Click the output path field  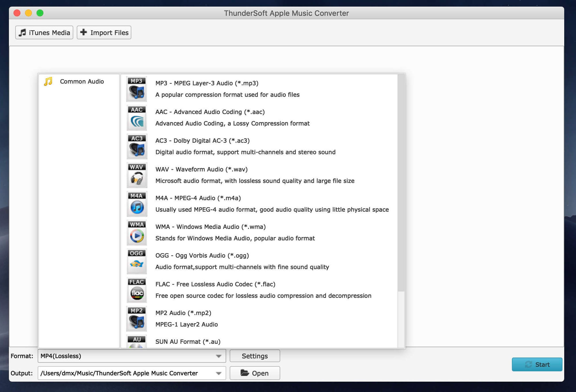click(132, 373)
